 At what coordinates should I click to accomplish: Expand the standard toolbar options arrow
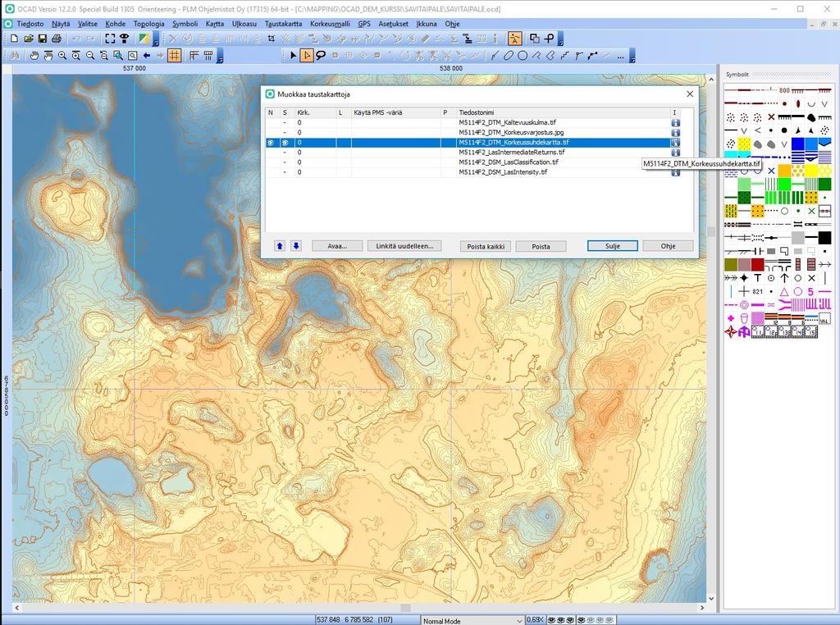(x=156, y=39)
